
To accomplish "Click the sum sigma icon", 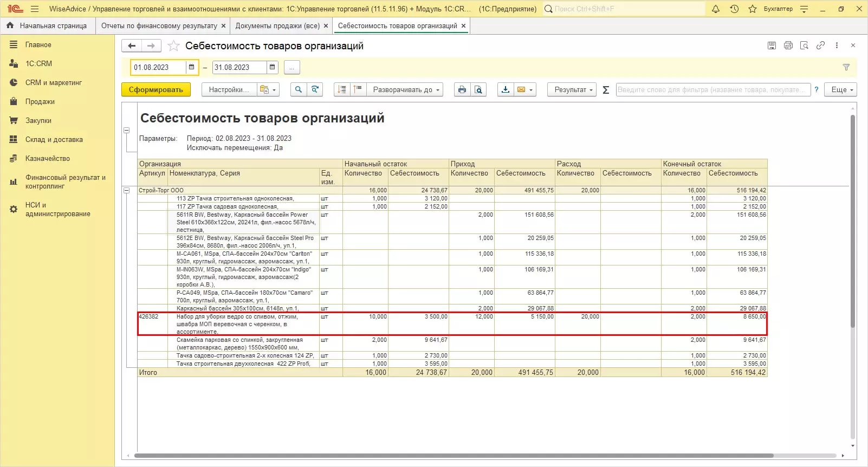I will point(606,90).
